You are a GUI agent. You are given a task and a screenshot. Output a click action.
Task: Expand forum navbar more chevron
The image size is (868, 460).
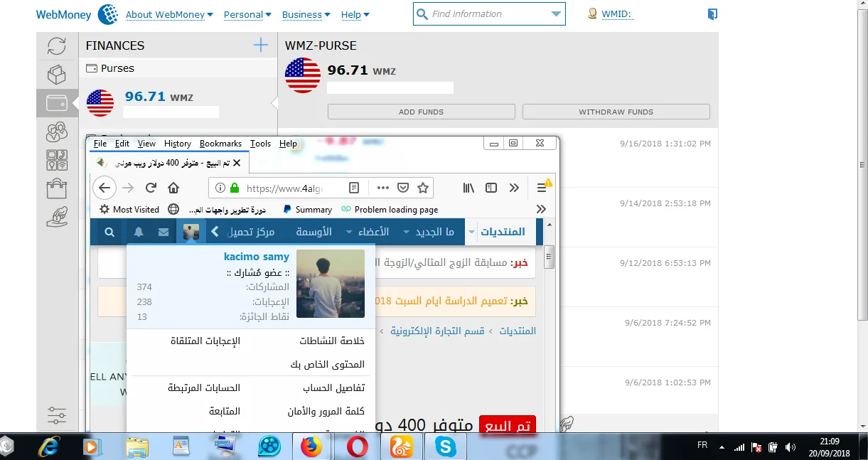tap(215, 232)
